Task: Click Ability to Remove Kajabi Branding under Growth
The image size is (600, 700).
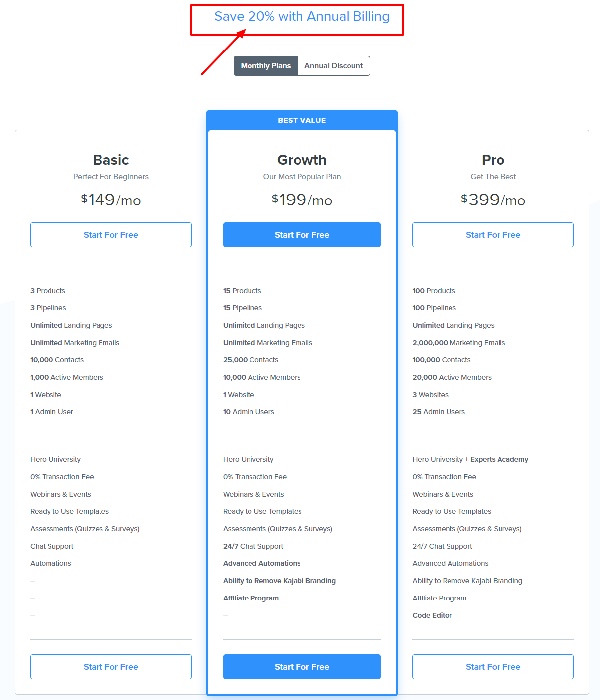Action: coord(279,581)
